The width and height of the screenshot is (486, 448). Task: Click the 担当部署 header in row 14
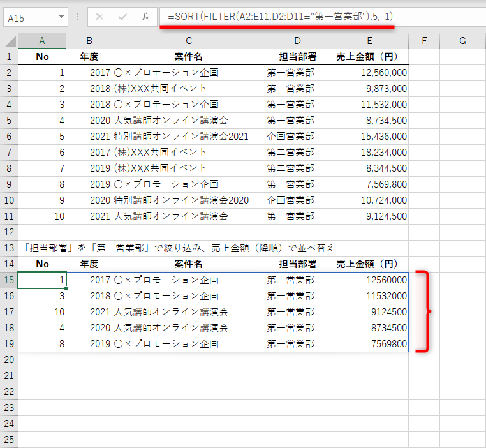pos(298,264)
